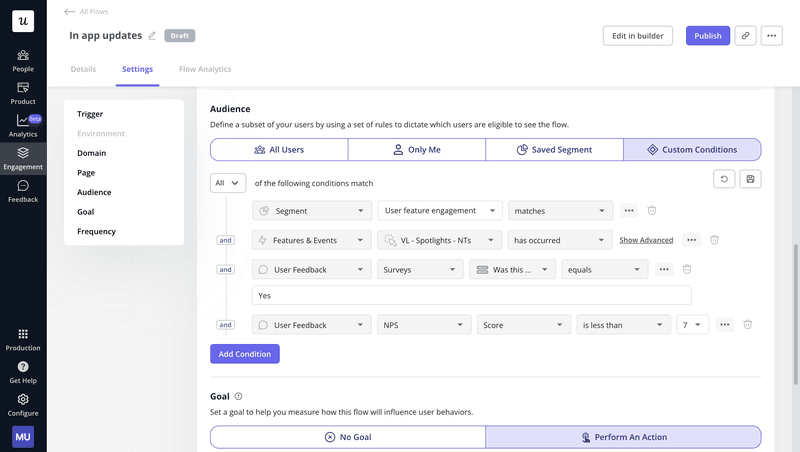
Task: Toggle the 'and' operator before Surveys row
Action: point(226,269)
